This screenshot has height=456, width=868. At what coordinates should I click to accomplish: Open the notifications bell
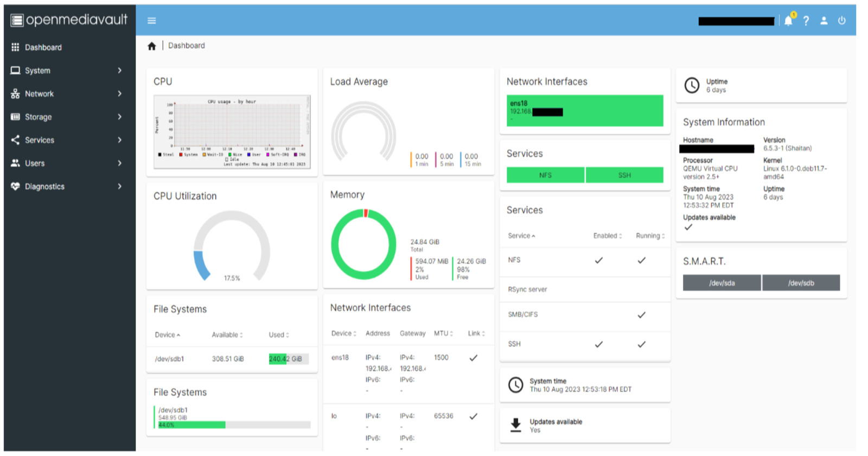coord(788,21)
